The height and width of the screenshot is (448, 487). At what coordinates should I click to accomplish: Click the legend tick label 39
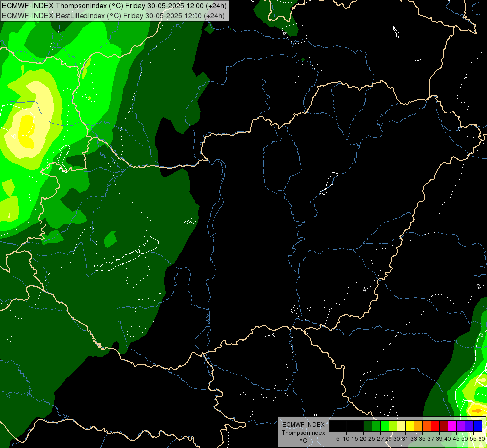439,439
